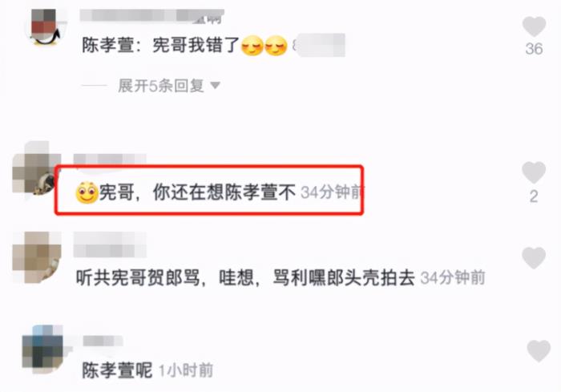Image resolution: width=561 pixels, height=392 pixels.
Task: Select the comment text '陈孝萱呢'
Action: (x=117, y=370)
